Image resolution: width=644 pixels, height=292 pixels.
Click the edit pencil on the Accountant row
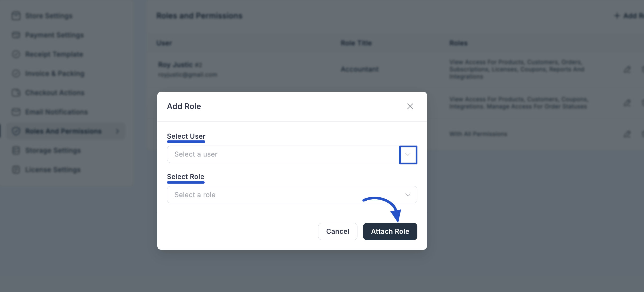[x=627, y=69]
